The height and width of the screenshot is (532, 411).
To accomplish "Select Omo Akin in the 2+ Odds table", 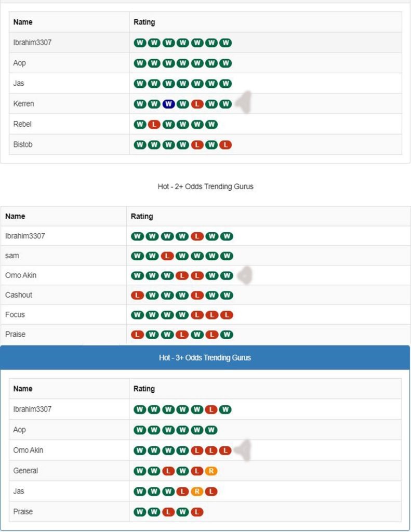I will point(21,275).
